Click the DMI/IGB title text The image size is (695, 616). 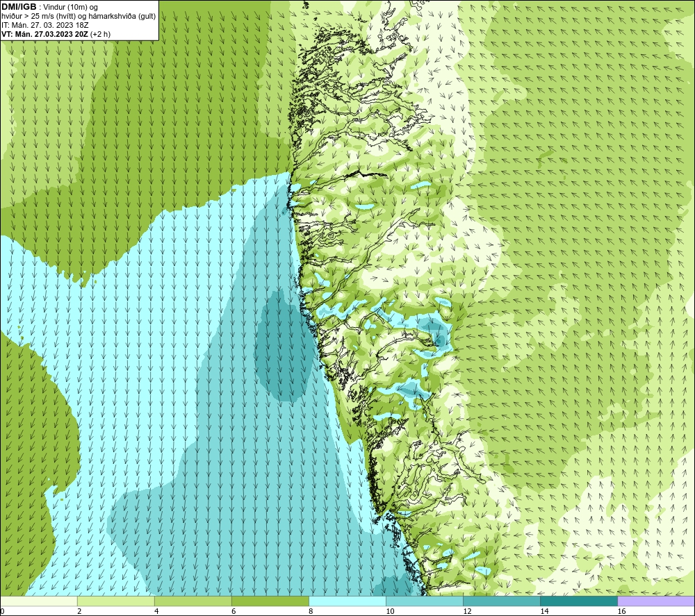19,7
